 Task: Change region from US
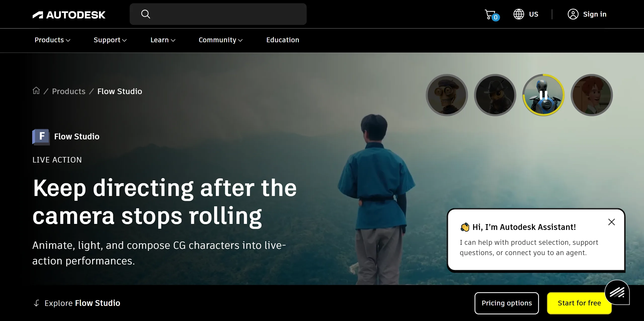point(533,14)
